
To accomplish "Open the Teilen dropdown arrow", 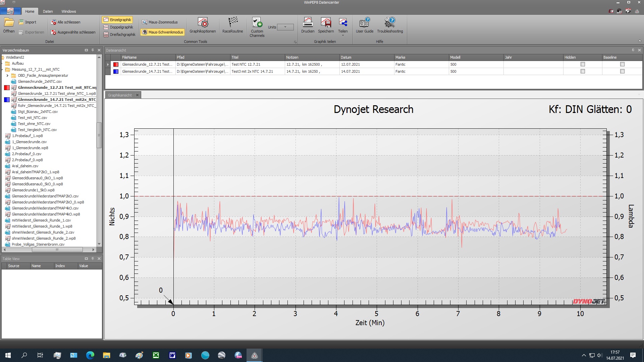I will click(343, 36).
